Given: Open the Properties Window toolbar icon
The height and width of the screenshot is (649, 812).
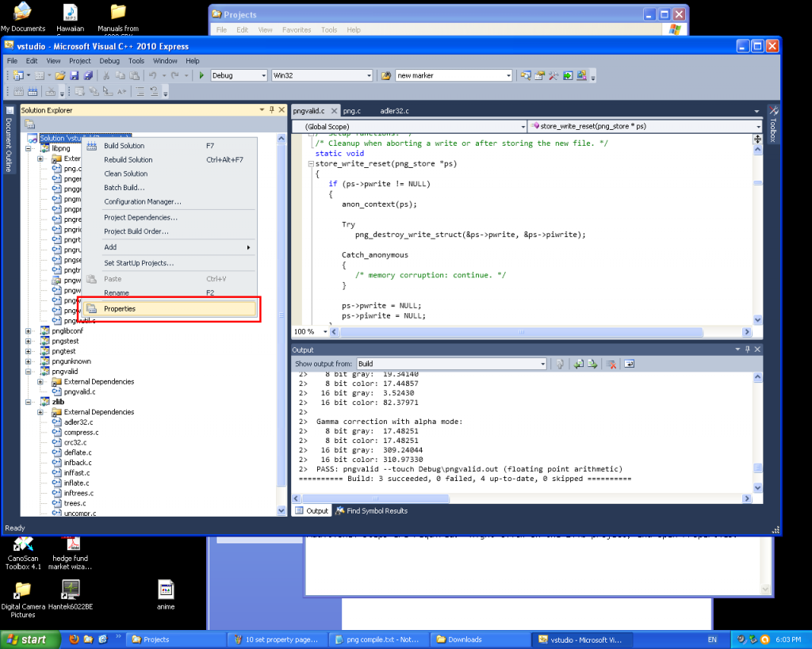Looking at the screenshot, I should tap(539, 75).
